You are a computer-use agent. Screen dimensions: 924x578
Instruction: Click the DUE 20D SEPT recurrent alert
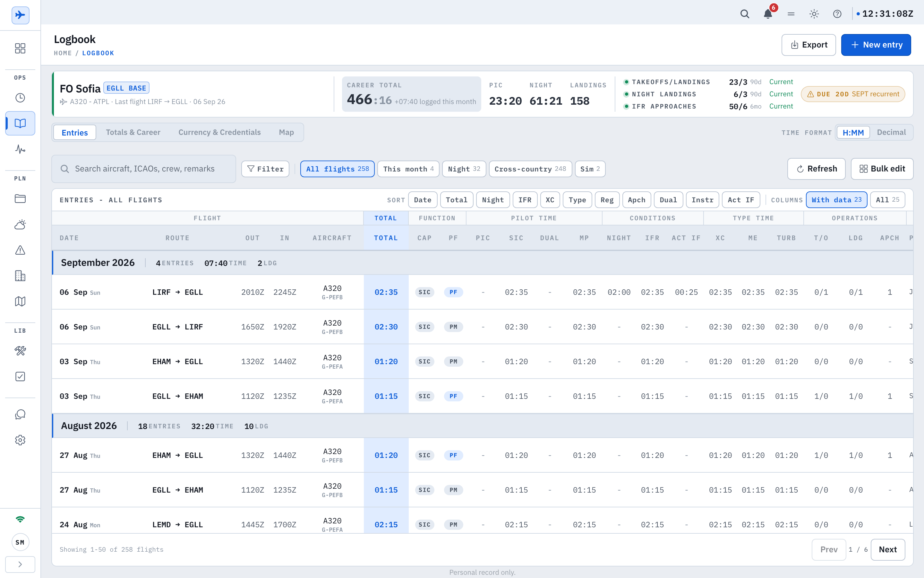coord(853,94)
